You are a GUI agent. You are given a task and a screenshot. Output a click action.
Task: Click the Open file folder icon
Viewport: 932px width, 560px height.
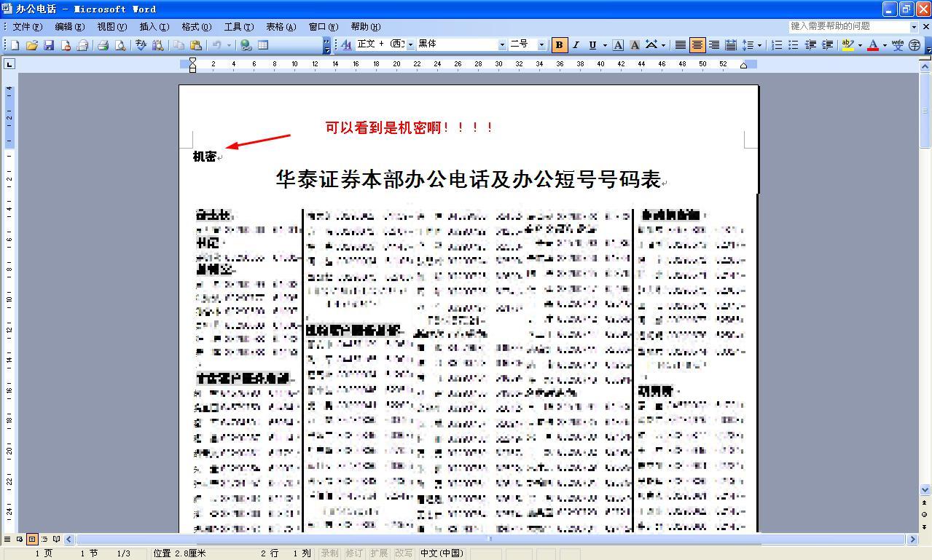31,45
